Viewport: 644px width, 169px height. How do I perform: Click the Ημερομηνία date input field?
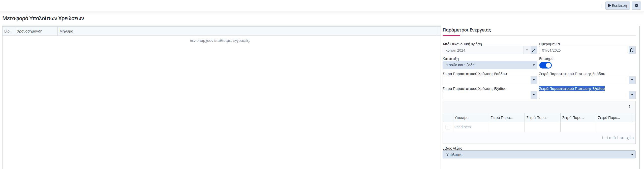(x=584, y=50)
